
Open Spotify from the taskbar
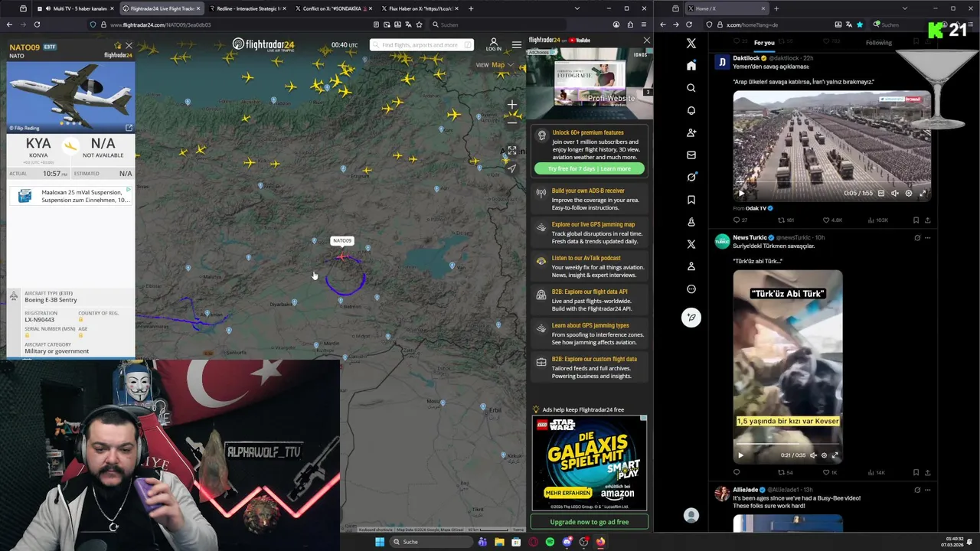550,542
